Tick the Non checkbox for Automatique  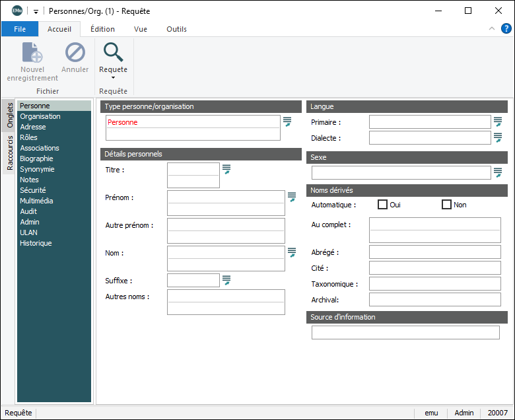click(446, 205)
